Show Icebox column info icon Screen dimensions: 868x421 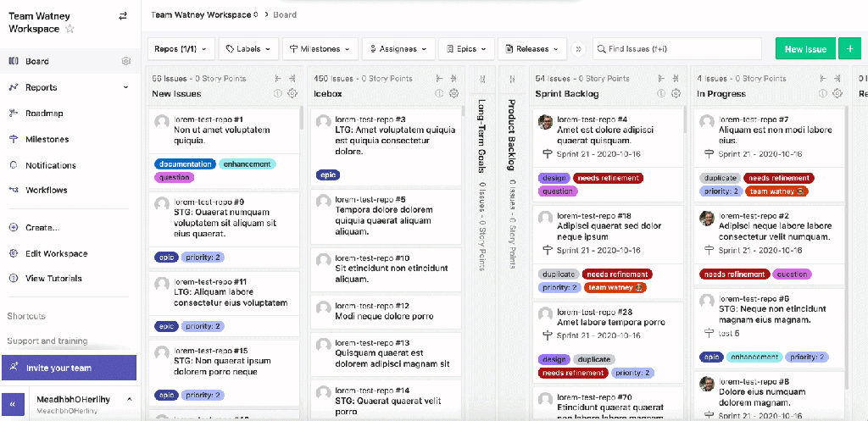440,93
